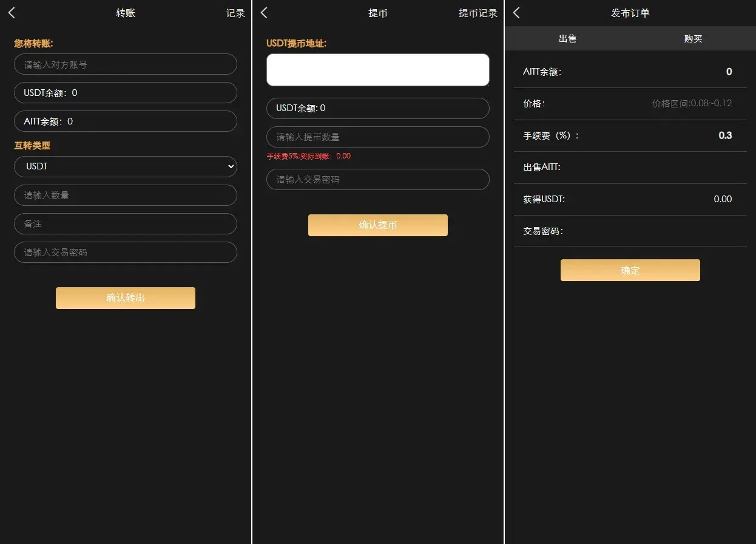Open transfer Records (记录) link
This screenshot has width=756, height=544.
coord(235,13)
